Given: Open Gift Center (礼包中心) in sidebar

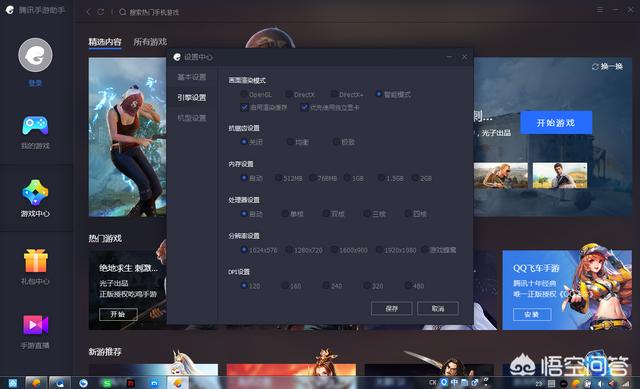Looking at the screenshot, I should click(x=35, y=267).
